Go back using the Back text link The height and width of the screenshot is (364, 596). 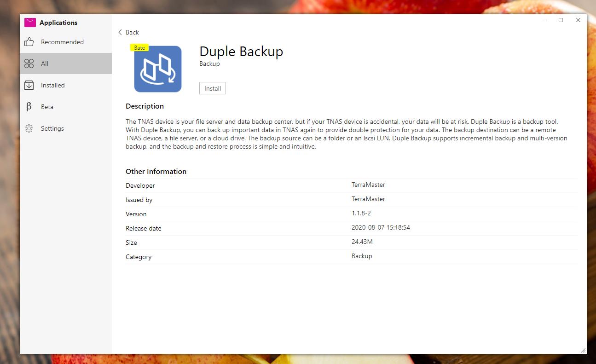[132, 32]
